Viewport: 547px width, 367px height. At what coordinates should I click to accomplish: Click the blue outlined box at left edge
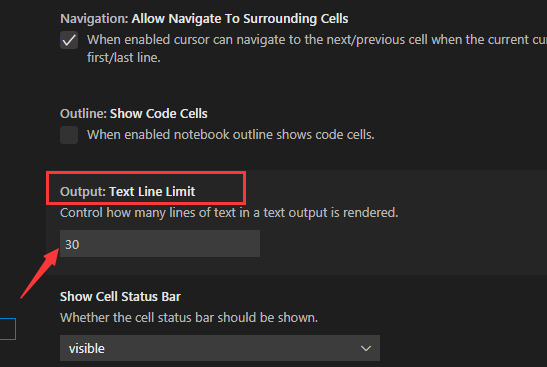click(x=8, y=329)
